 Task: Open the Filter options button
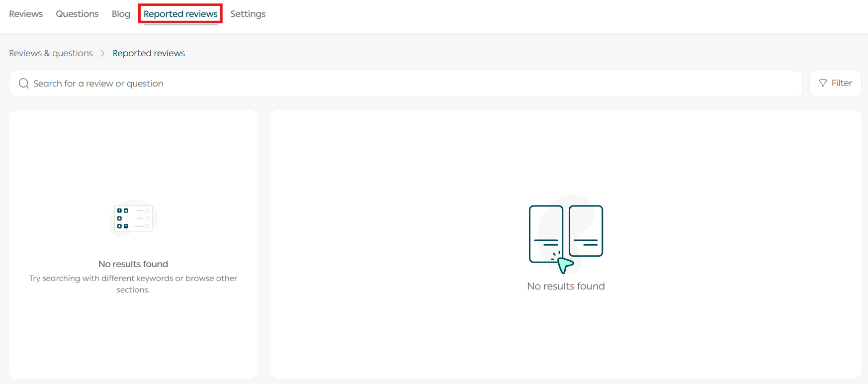(835, 84)
